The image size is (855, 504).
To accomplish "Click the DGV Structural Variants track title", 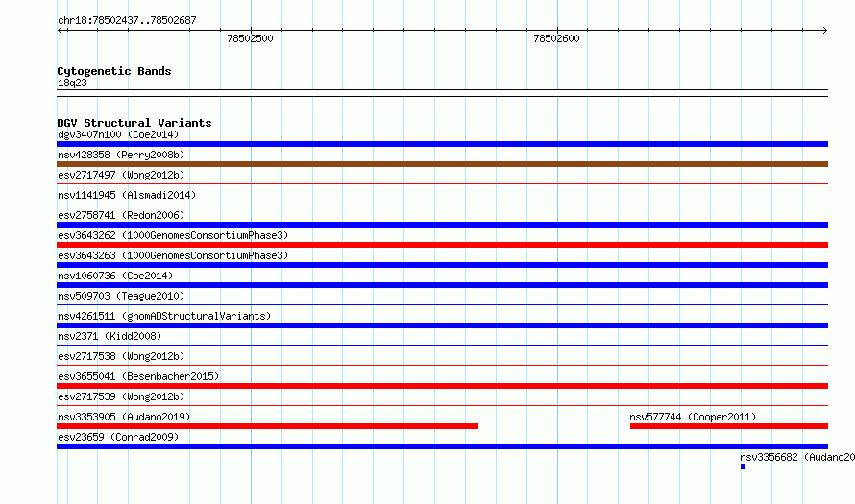I will tap(134, 123).
